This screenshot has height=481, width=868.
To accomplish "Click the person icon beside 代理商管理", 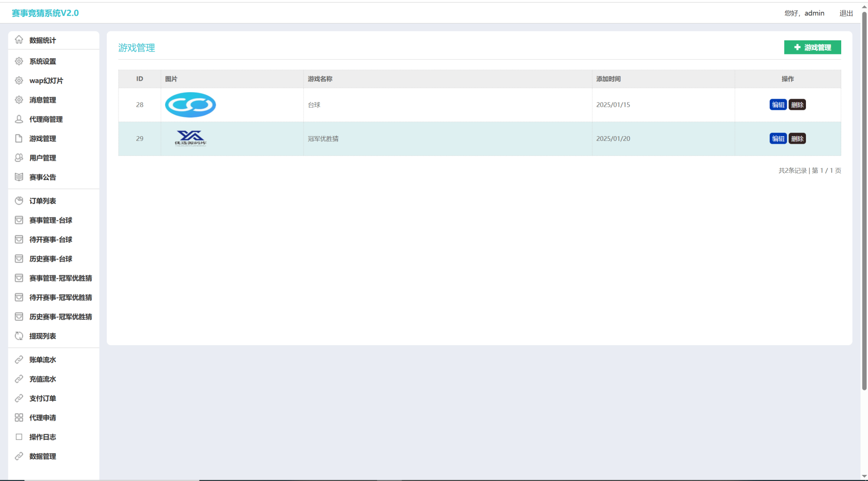I will tap(19, 119).
